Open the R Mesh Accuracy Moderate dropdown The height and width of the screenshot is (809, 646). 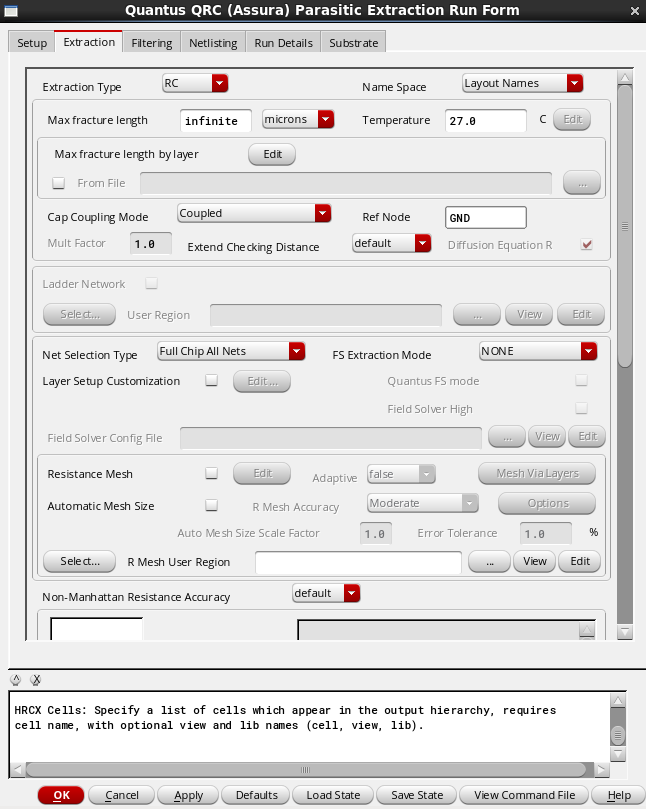pos(423,503)
